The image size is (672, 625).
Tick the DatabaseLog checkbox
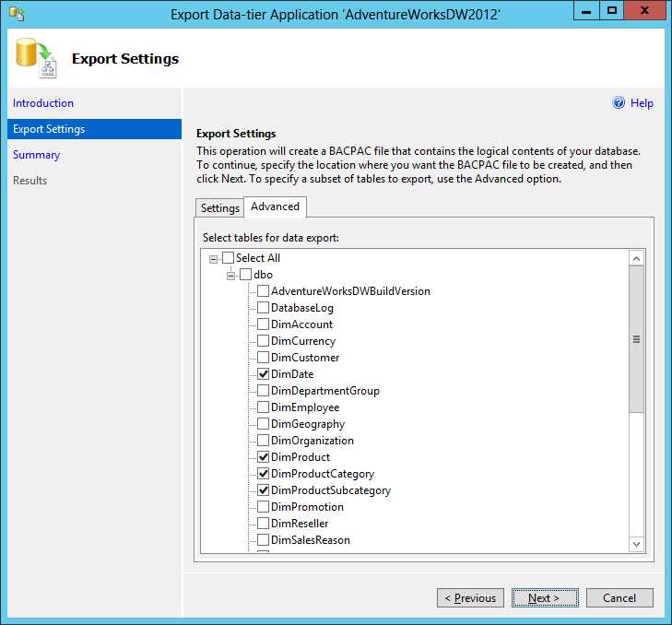[x=263, y=307]
